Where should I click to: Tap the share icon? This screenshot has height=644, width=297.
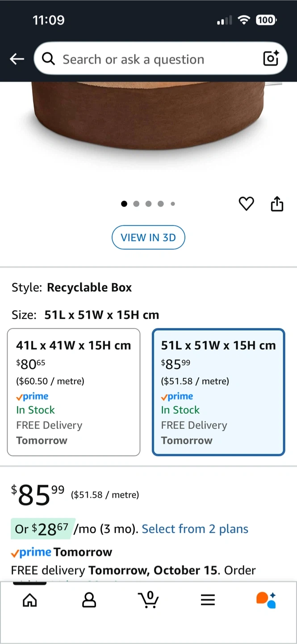coord(277,204)
